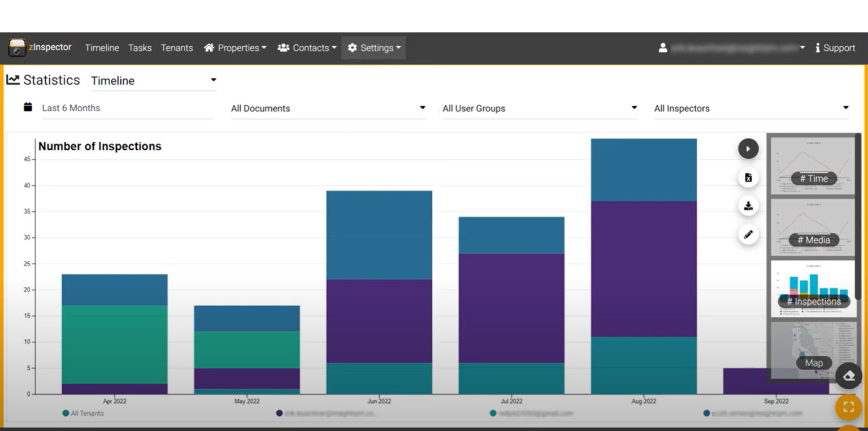
Task: Select the # Time chart thumbnail
Action: (814, 166)
